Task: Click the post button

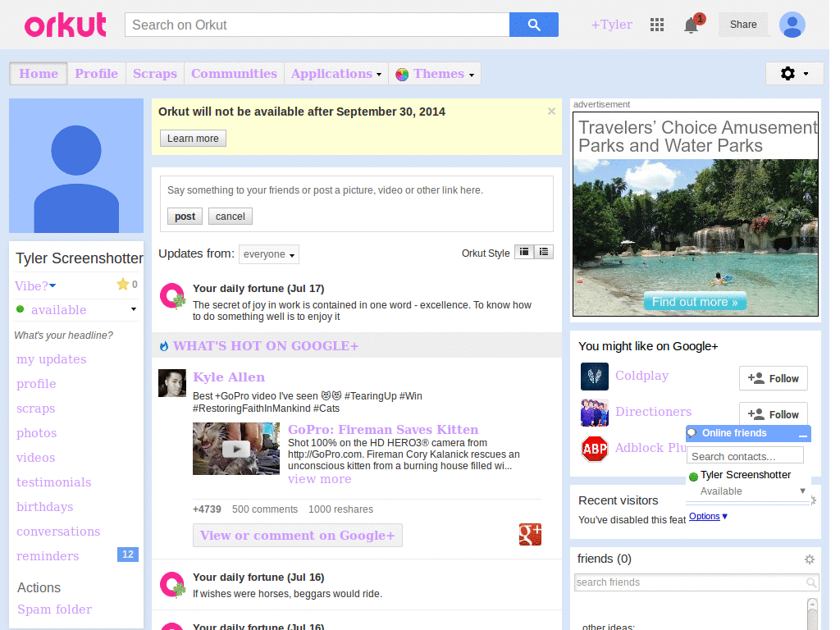Action: 185,217
